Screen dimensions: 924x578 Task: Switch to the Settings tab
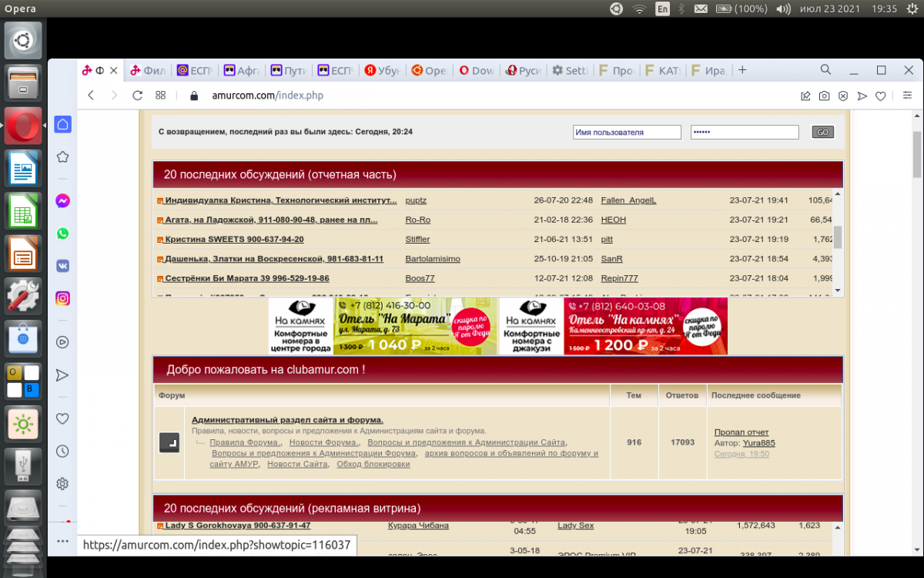pyautogui.click(x=571, y=70)
